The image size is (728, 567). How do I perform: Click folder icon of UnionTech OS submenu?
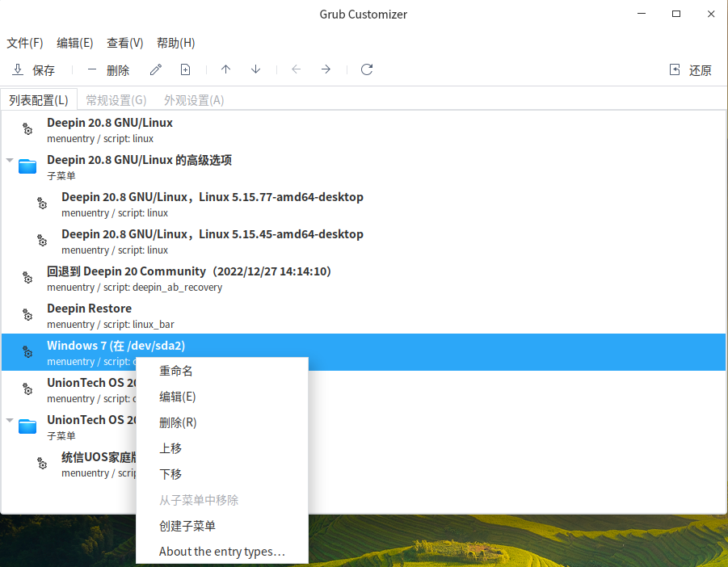pyautogui.click(x=27, y=426)
